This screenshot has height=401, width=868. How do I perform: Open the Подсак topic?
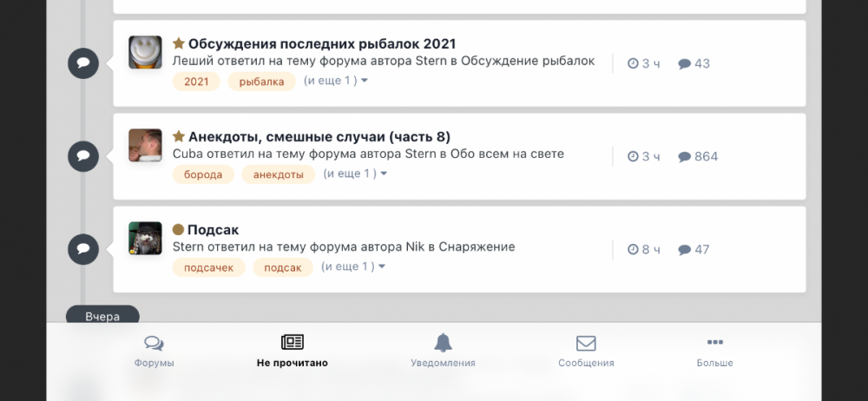(x=214, y=230)
